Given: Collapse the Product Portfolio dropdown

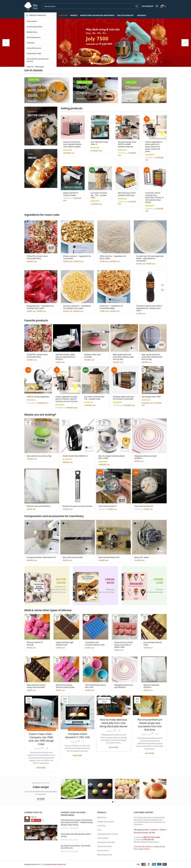Looking at the screenshot, I should pyautogui.click(x=54, y=15).
